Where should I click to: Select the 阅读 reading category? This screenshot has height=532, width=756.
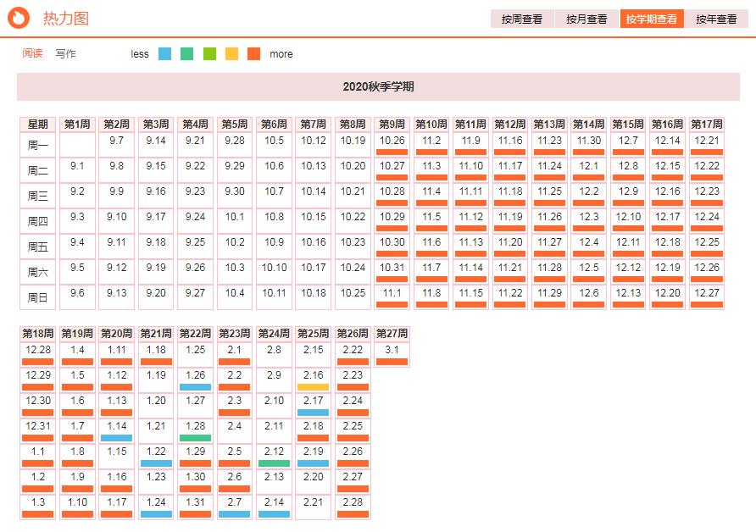click(x=32, y=53)
